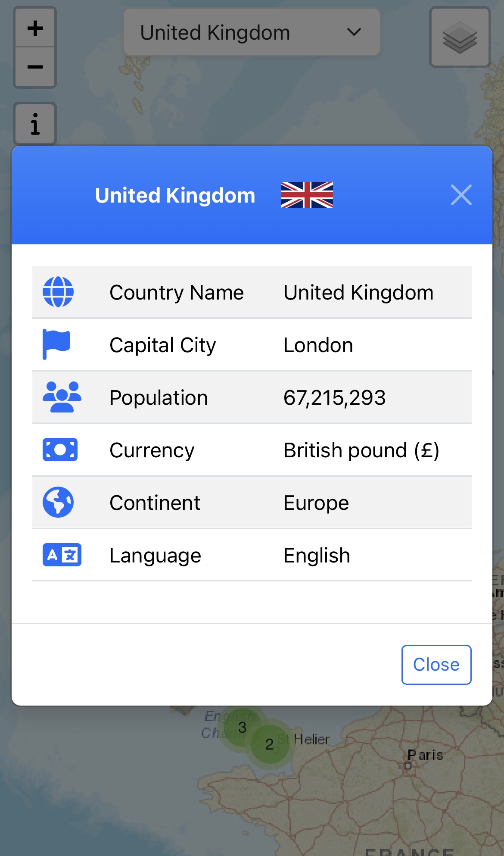Click the United Kingdom modal title
This screenshot has height=856, width=504.
[175, 195]
